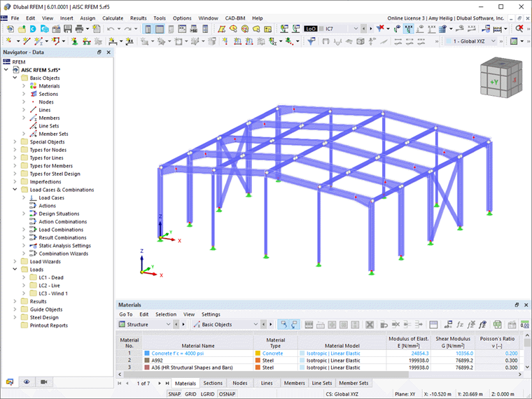Click the filter funnel with red X icon
Image resolution: width=532 pixels, height=399 pixels.
(x=380, y=29)
